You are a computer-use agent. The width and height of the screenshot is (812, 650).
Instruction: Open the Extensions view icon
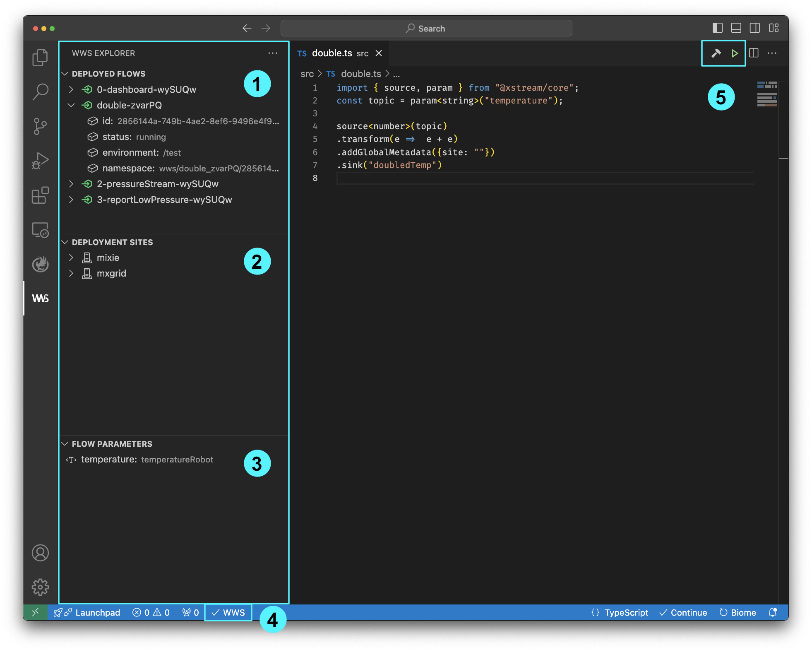[x=40, y=195]
